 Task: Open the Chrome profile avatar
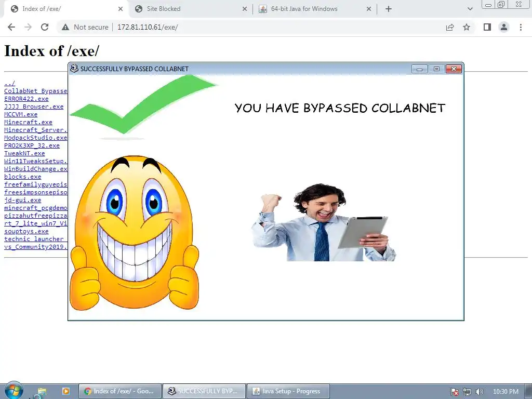pos(504,27)
